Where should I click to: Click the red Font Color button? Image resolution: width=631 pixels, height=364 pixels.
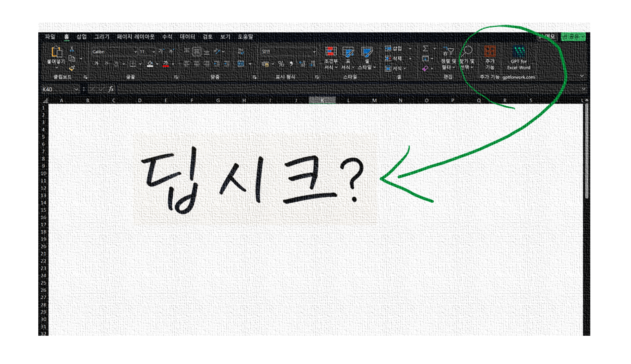click(x=166, y=64)
